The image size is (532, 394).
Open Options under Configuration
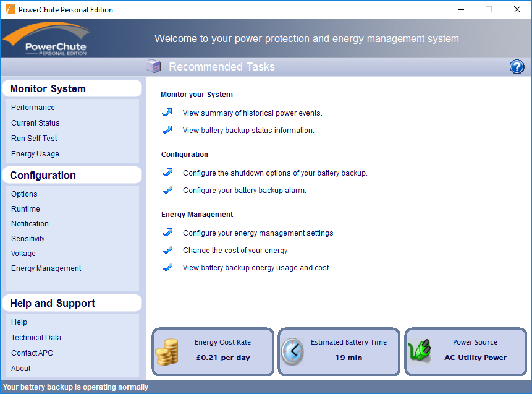pos(24,194)
